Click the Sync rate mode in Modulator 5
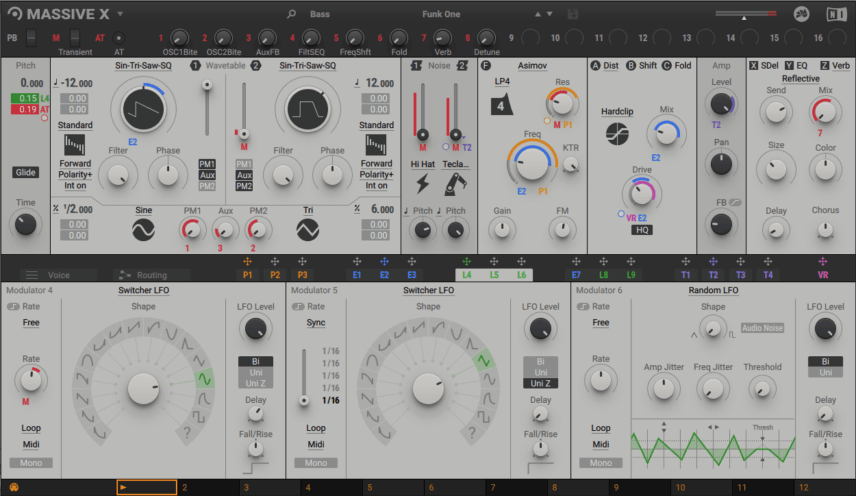This screenshot has height=496, width=856. point(316,322)
